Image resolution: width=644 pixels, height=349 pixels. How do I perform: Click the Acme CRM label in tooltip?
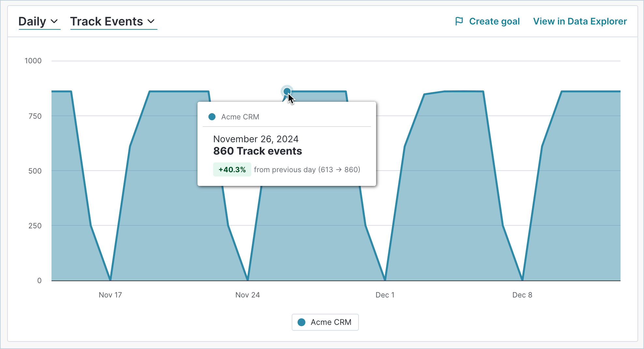240,117
